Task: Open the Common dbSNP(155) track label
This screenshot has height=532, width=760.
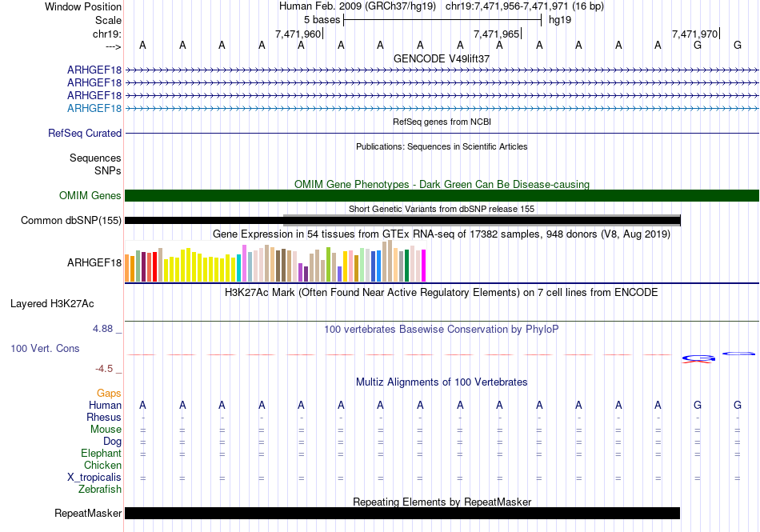Action: (70, 221)
